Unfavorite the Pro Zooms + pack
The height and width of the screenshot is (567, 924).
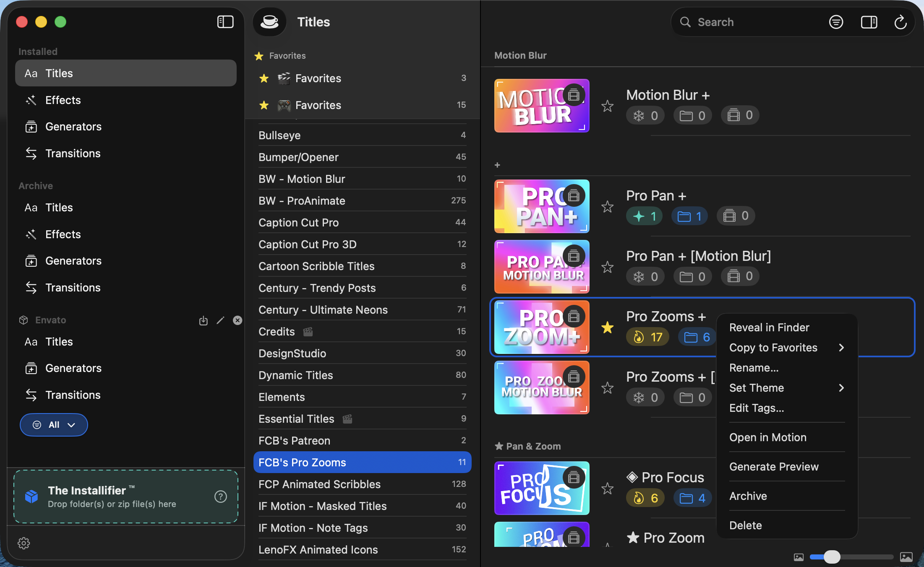click(x=607, y=328)
